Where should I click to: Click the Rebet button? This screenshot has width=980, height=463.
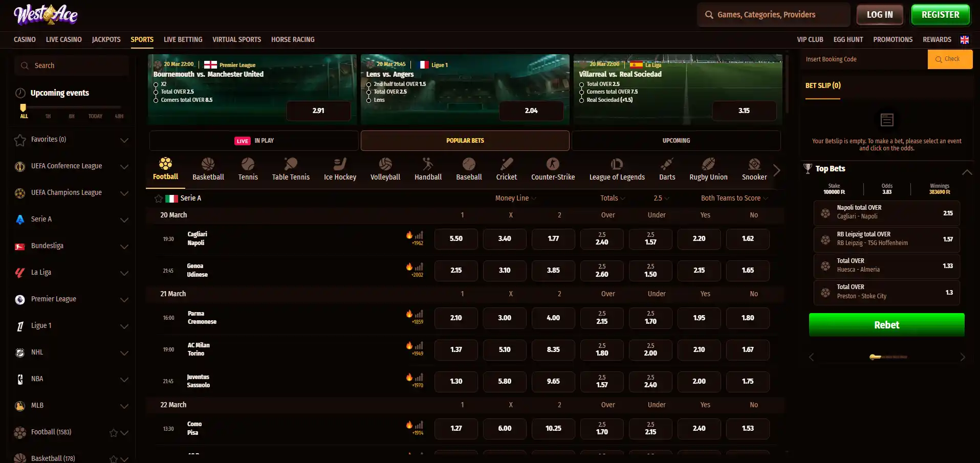pyautogui.click(x=886, y=325)
